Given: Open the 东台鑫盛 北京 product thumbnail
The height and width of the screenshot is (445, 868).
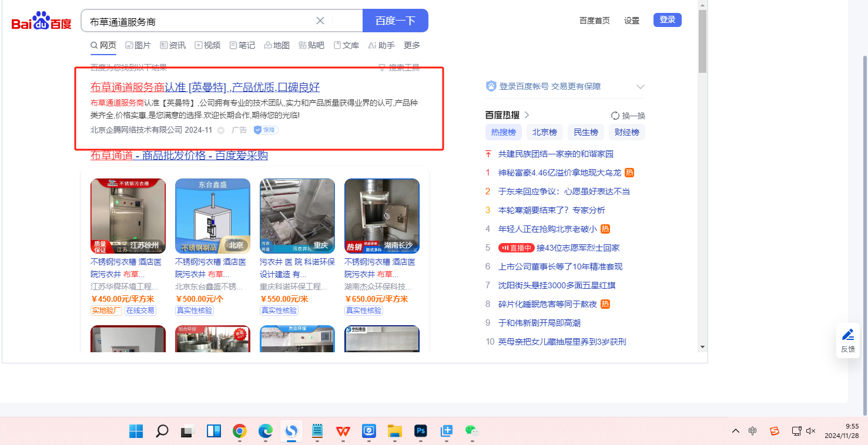Looking at the screenshot, I should [x=213, y=216].
